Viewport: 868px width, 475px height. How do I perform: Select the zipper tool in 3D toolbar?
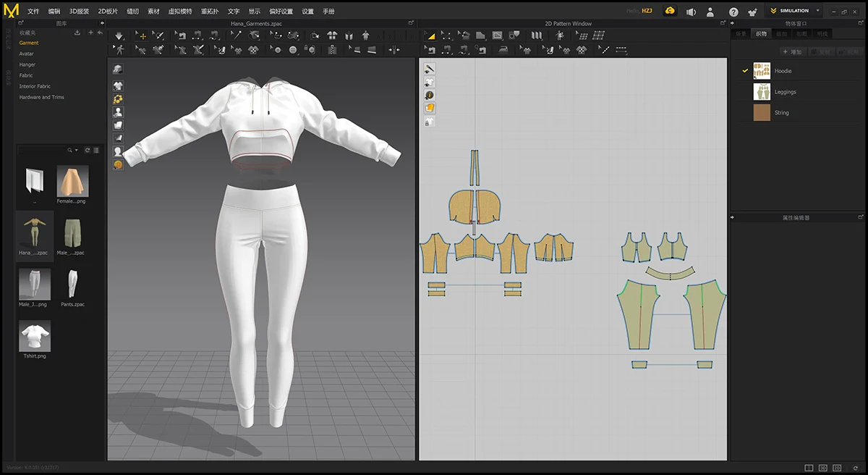point(331,50)
